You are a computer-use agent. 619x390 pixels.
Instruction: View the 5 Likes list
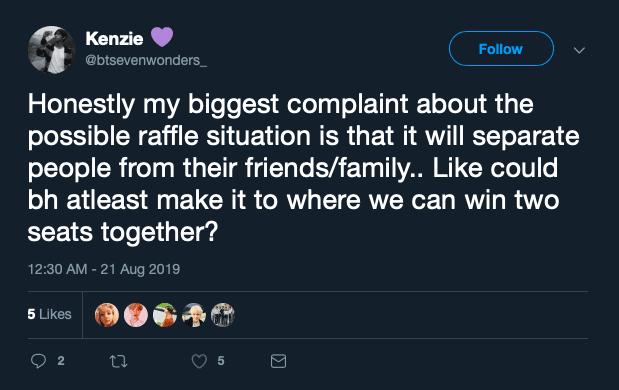click(x=49, y=314)
